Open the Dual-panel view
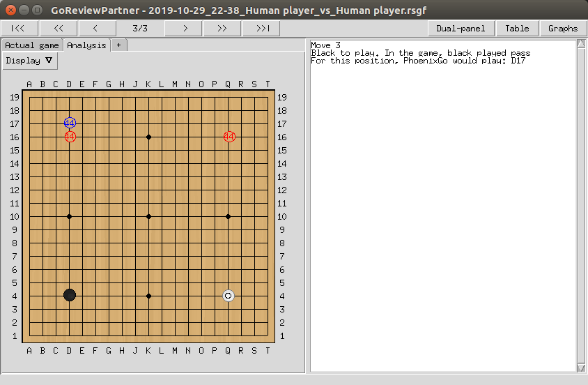This screenshot has height=385, width=588. tap(461, 28)
